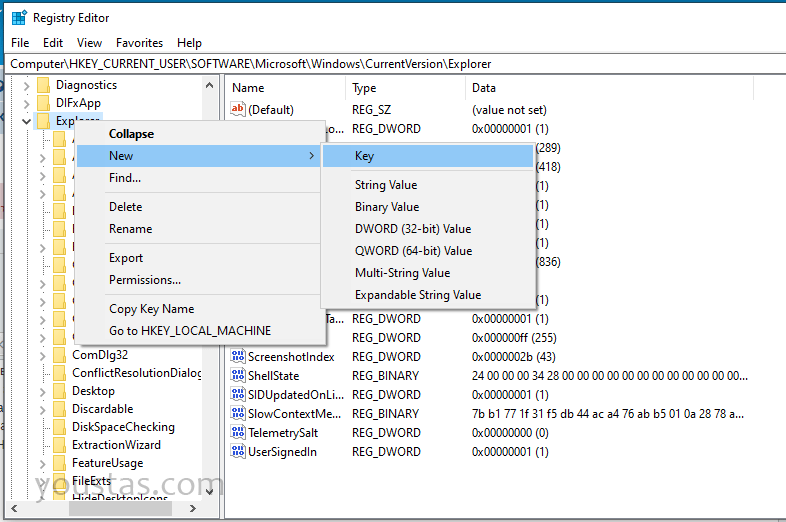
Task: Select the Discardable tree item label
Action: 103,409
